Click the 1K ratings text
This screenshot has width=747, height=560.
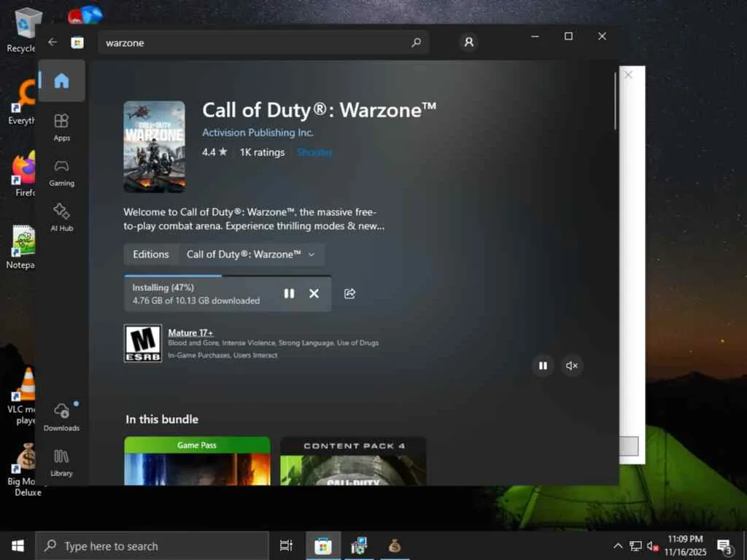click(262, 152)
